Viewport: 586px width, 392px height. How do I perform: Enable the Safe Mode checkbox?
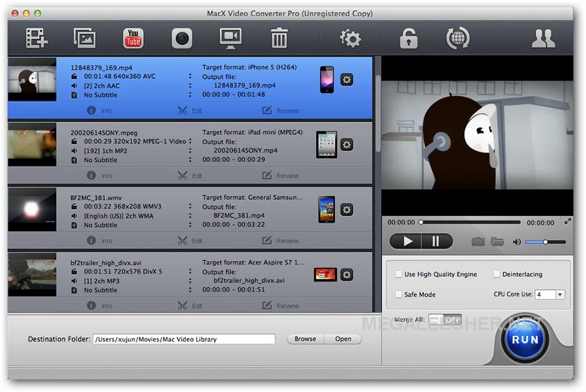[x=399, y=294]
